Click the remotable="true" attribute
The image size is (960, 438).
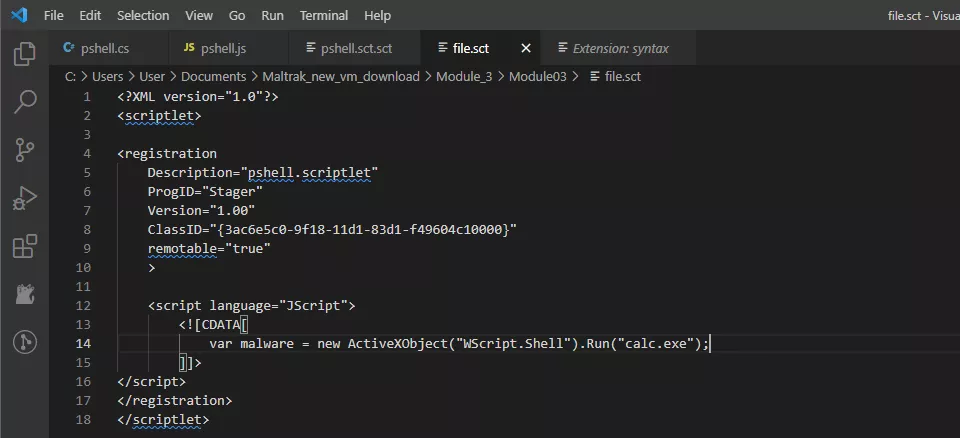coord(209,249)
